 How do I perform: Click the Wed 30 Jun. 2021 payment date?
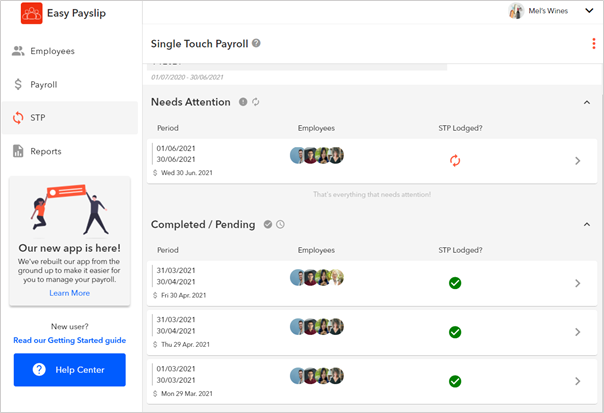coord(187,173)
